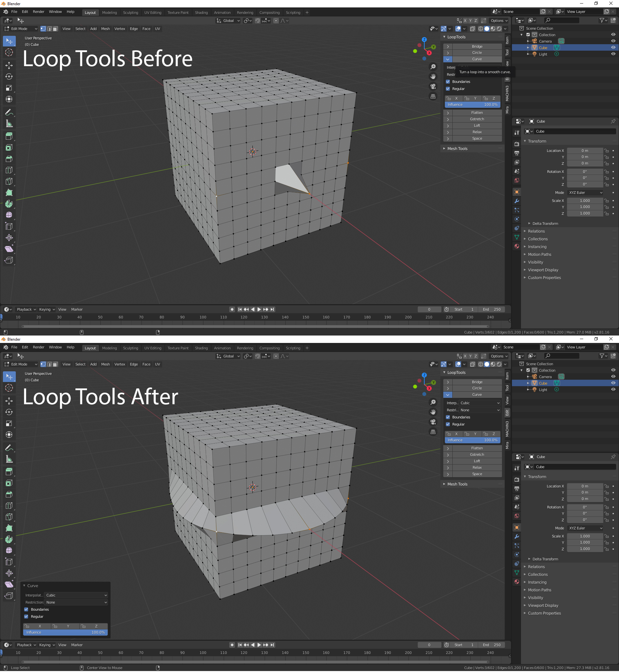Screen dimensions: 619x672
Task: Open Interpolation dropdown in bottom LoopTools panel
Action: pos(480,403)
